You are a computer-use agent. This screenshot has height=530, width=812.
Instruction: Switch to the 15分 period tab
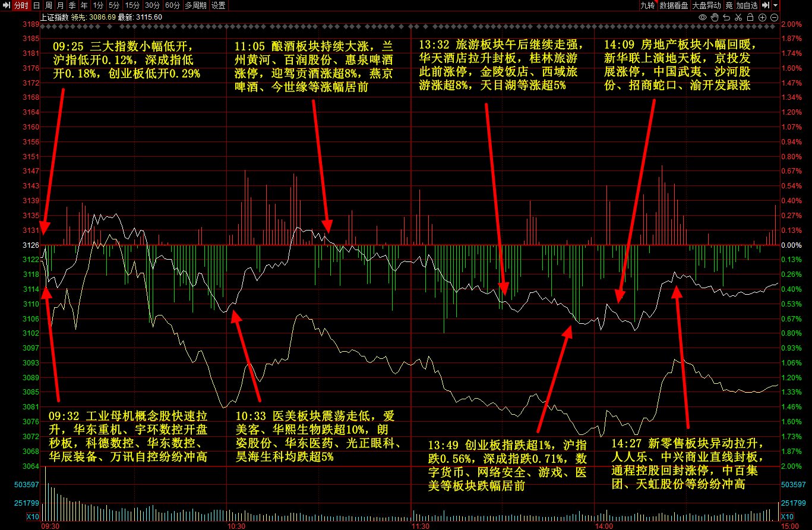pyautogui.click(x=132, y=5)
